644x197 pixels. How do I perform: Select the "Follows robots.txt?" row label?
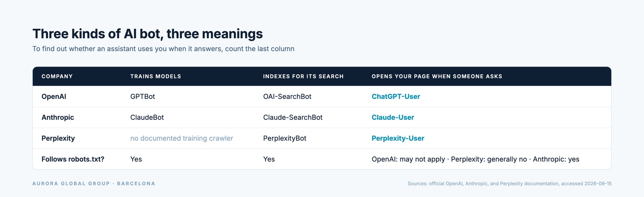[73, 159]
